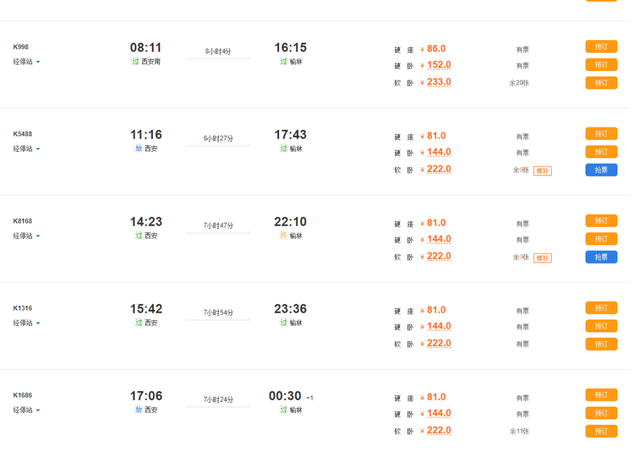Click the 候补 tag on K5488's 软卧 row
The width and height of the screenshot is (640, 452).
coord(542,171)
